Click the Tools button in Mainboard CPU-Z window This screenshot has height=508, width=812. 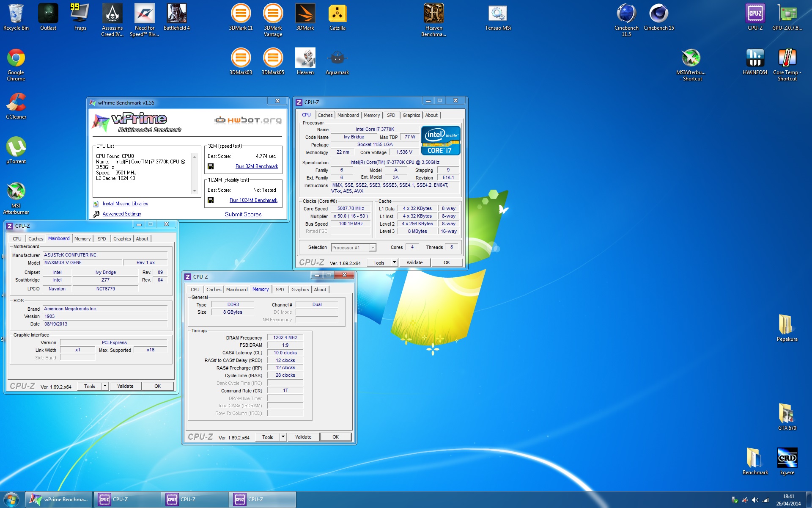point(90,386)
